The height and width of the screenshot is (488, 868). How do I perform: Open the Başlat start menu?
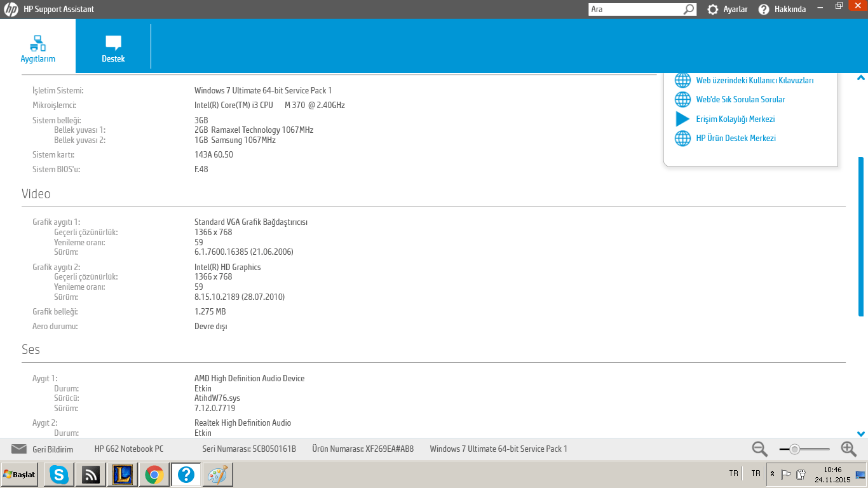[20, 475]
